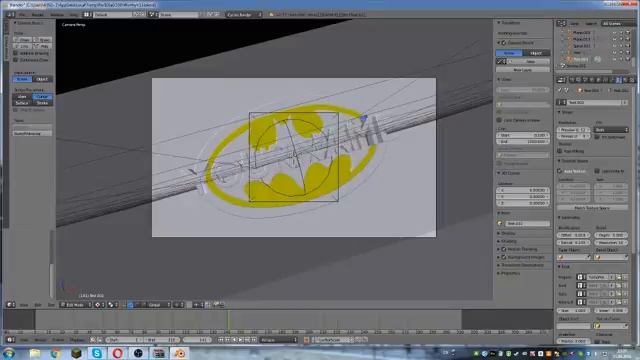Switch to the highlighted Data properties tab icon
640x360 pixels.
(619, 80)
